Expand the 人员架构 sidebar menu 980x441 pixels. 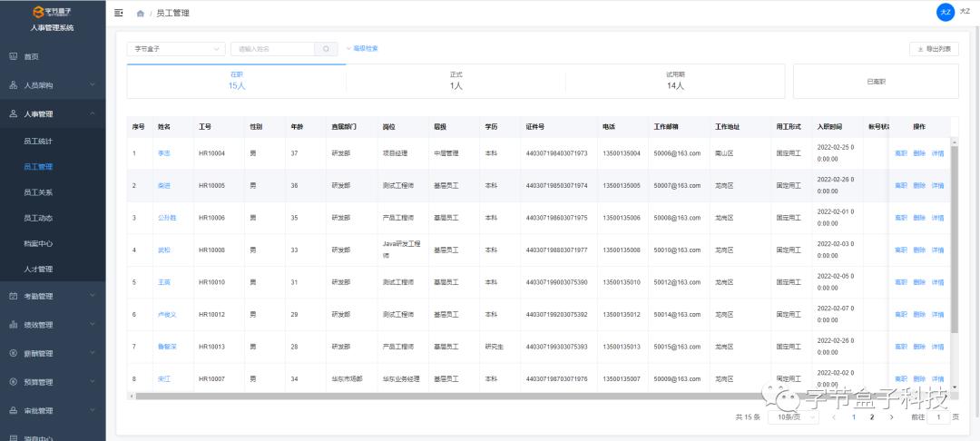52,85
